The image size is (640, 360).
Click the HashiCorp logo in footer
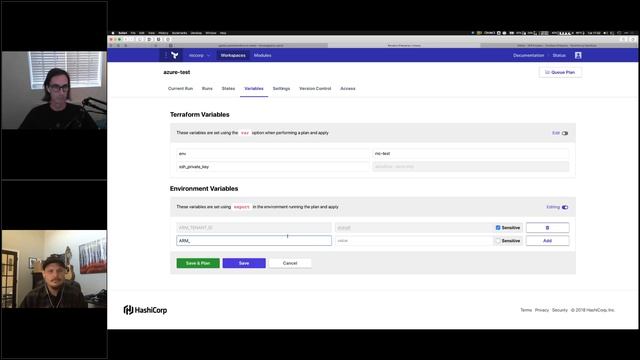(x=145, y=310)
